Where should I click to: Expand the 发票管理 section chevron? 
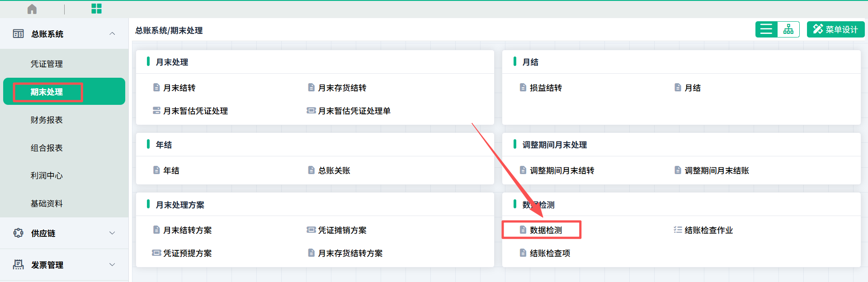pyautogui.click(x=112, y=265)
